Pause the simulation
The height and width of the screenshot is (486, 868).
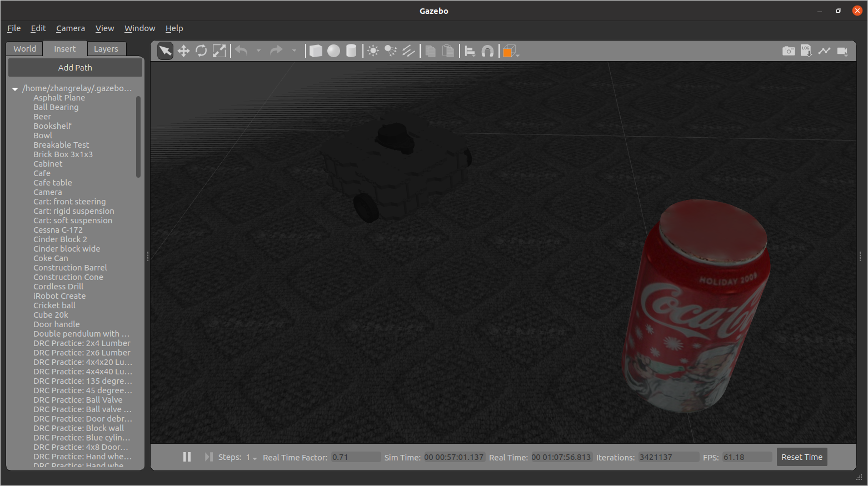187,457
